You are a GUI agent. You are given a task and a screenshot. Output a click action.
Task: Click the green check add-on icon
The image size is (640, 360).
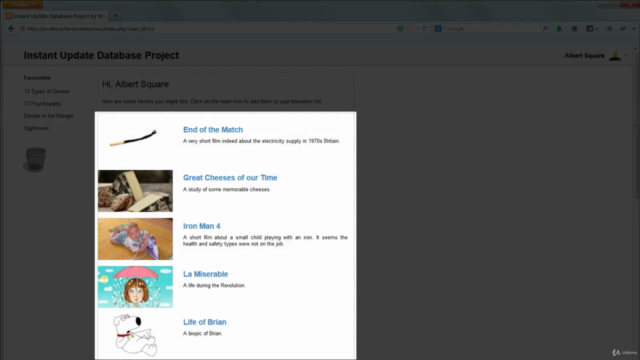400,29
